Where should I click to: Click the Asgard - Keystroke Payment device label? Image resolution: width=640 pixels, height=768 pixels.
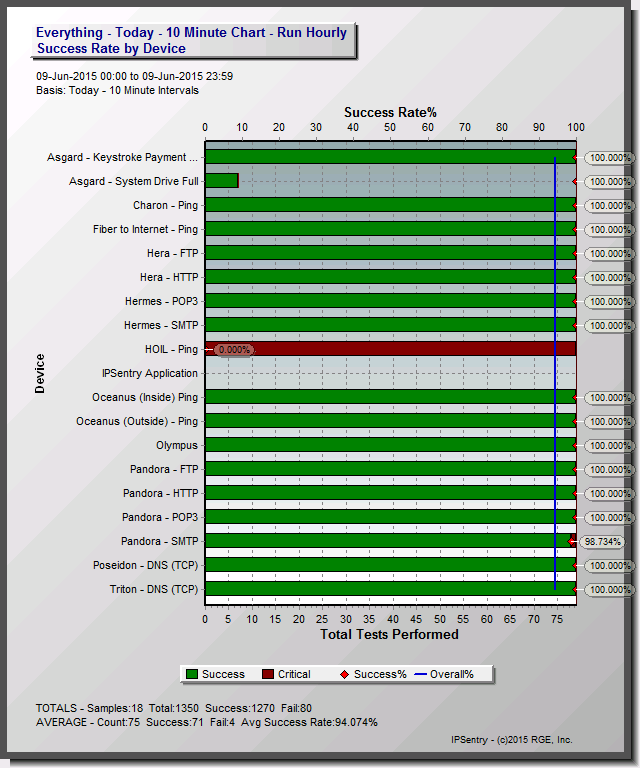tap(122, 157)
